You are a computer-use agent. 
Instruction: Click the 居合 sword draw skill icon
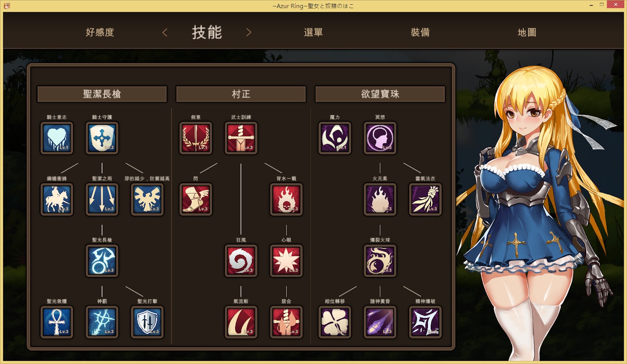point(286,322)
